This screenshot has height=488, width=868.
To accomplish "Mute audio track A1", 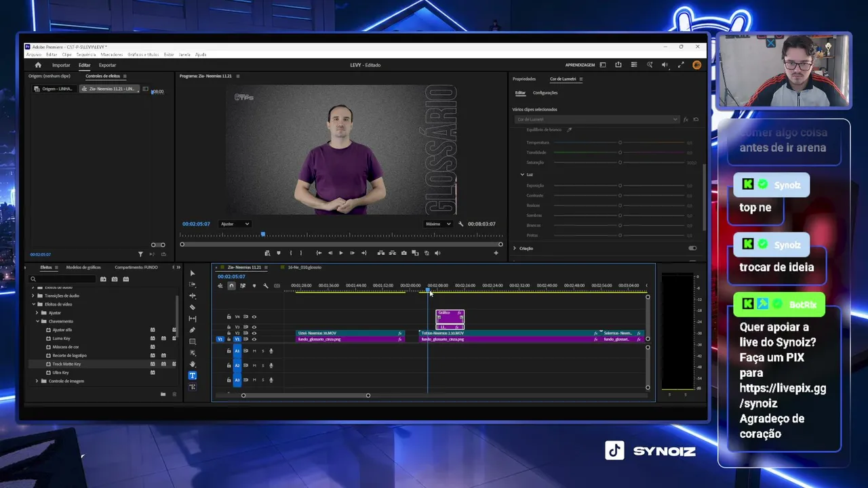I will pos(254,350).
